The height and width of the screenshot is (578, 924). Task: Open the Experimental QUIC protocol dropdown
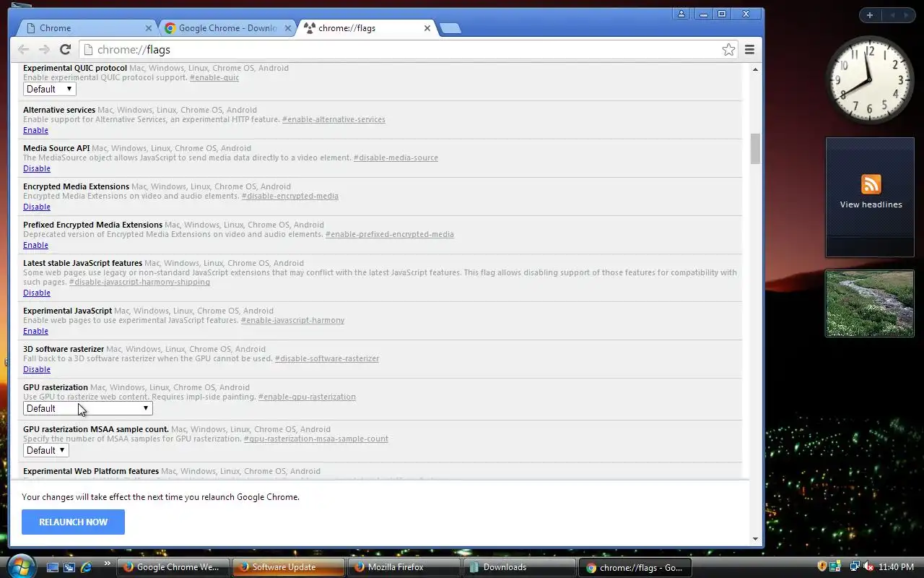pos(50,89)
